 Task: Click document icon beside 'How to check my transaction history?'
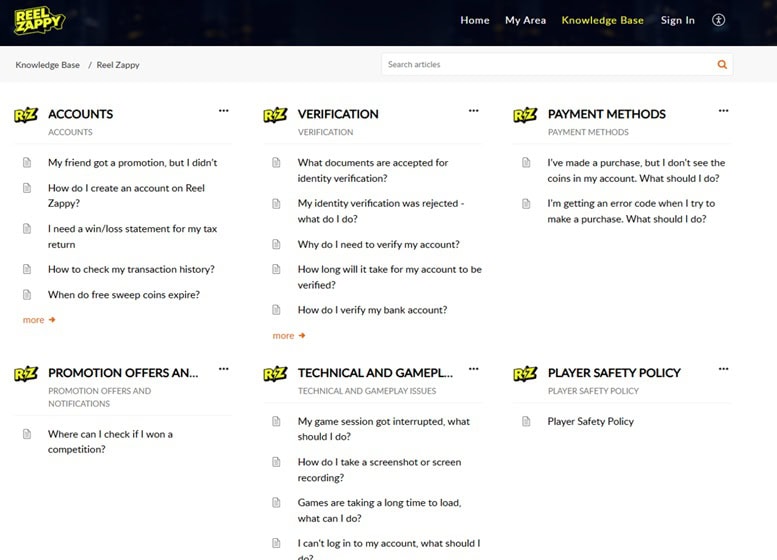[x=27, y=269]
